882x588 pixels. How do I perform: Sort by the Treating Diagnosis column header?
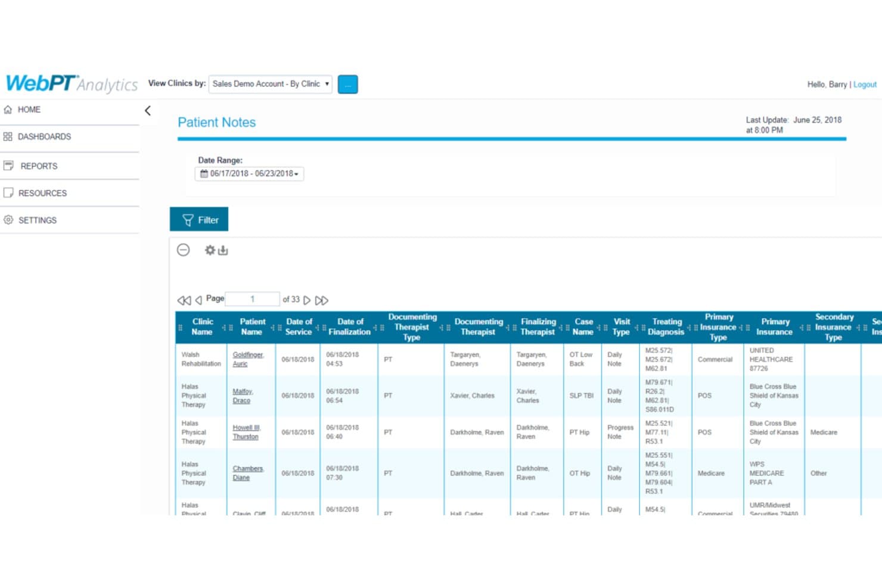[x=666, y=326]
